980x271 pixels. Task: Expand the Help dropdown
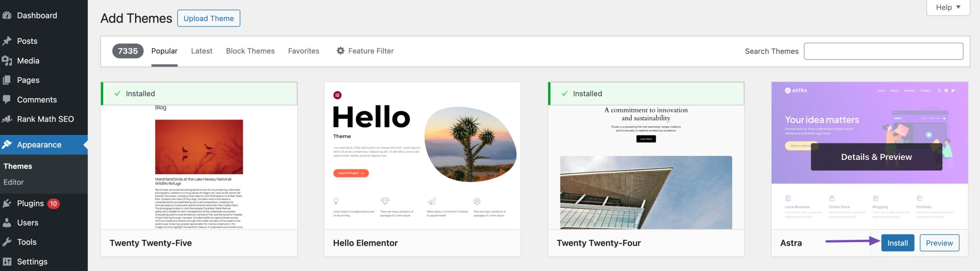[x=948, y=7]
